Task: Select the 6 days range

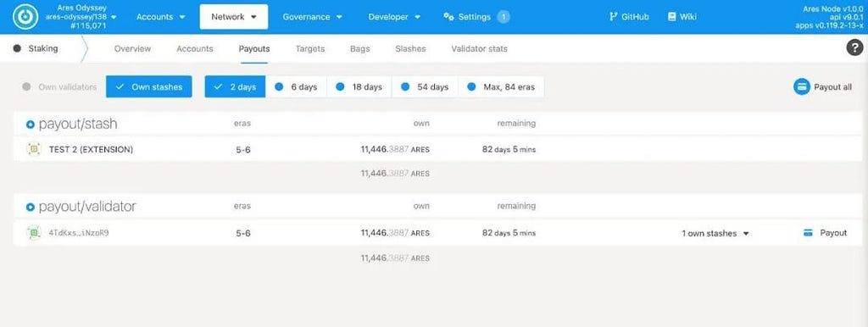Action: pyautogui.click(x=296, y=87)
